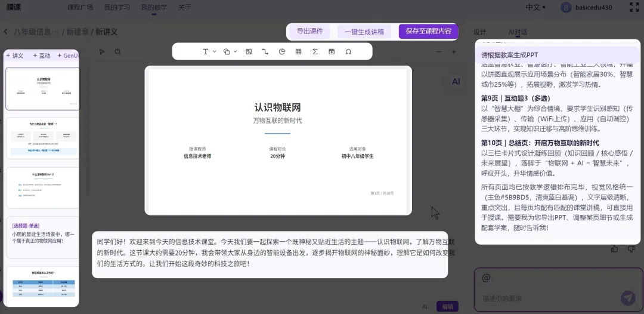Image resolution: width=644 pixels, height=314 pixels.
Task: Add a new 互动 slide
Action: pos(42,56)
